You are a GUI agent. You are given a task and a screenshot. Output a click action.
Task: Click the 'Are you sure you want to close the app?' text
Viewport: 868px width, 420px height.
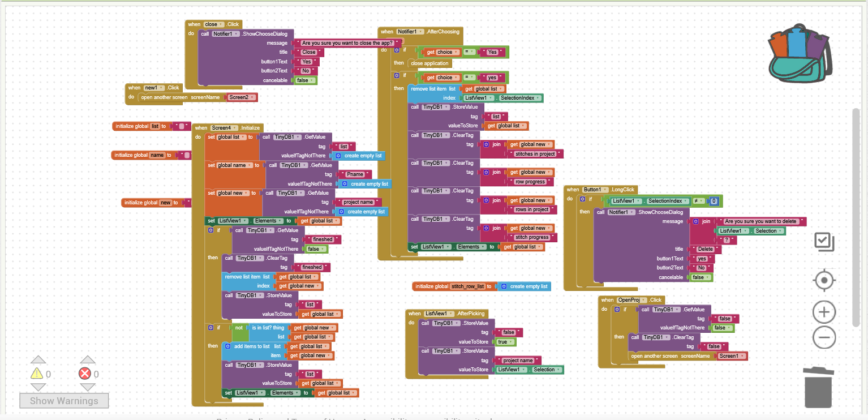[x=347, y=42]
